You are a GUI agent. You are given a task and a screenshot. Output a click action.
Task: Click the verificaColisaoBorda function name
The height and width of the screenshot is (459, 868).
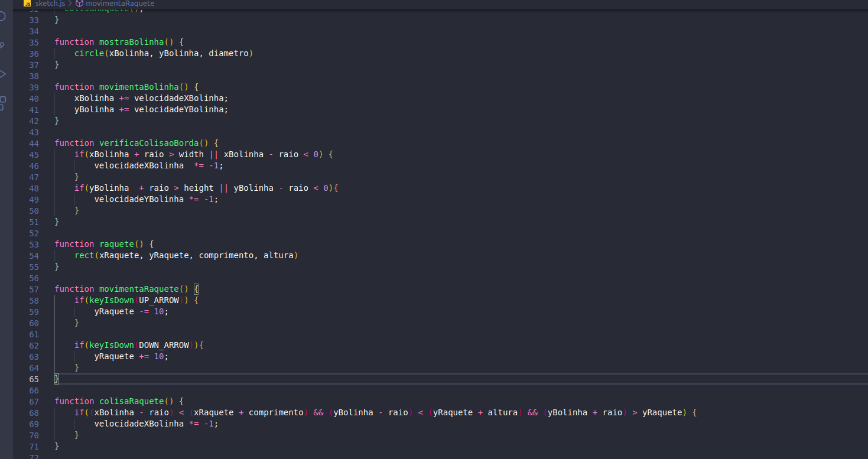[x=149, y=143]
